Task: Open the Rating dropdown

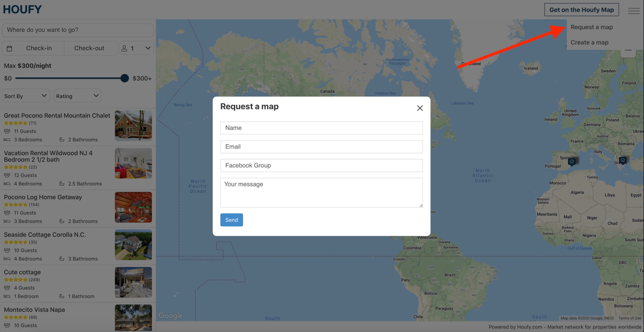Action: pyautogui.click(x=78, y=96)
